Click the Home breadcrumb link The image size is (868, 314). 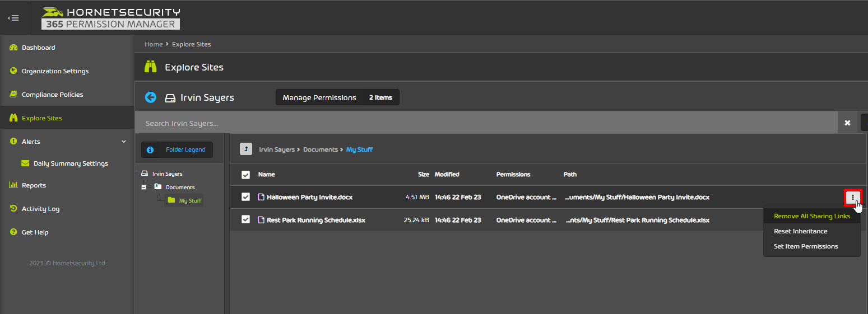[x=154, y=44]
